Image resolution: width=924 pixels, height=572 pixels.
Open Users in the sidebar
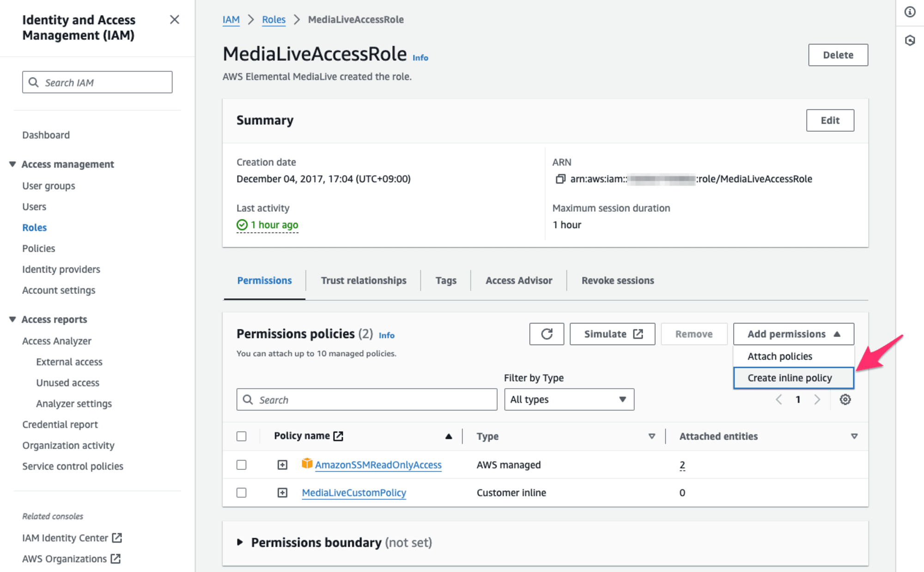point(34,207)
